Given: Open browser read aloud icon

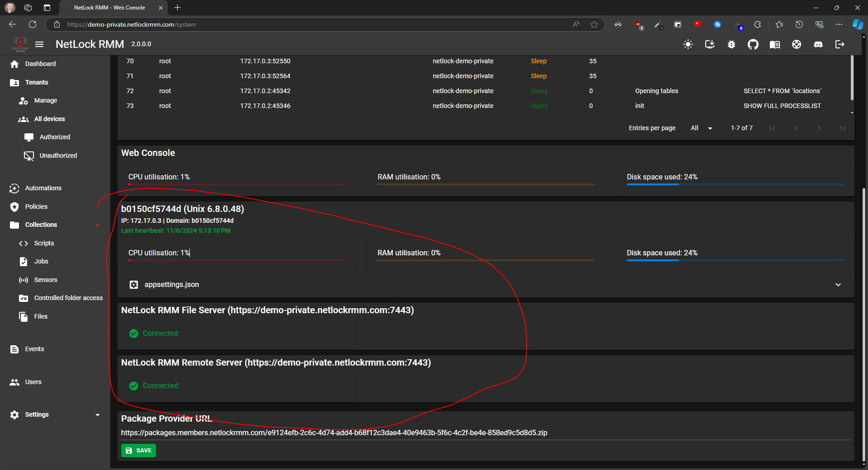Looking at the screenshot, I should 576,24.
